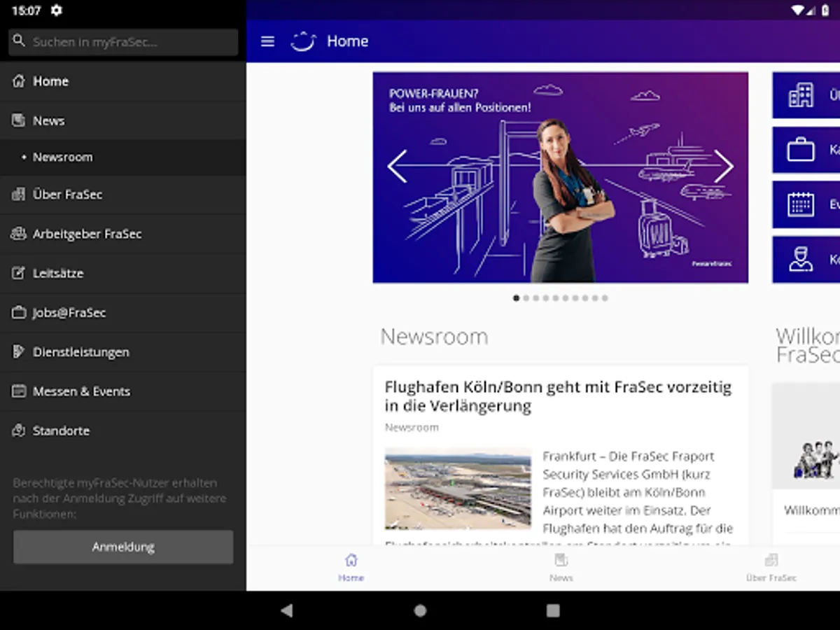Viewport: 840px width, 630px height.
Task: Open Jobs@FraSec sidebar entry
Action: click(122, 313)
